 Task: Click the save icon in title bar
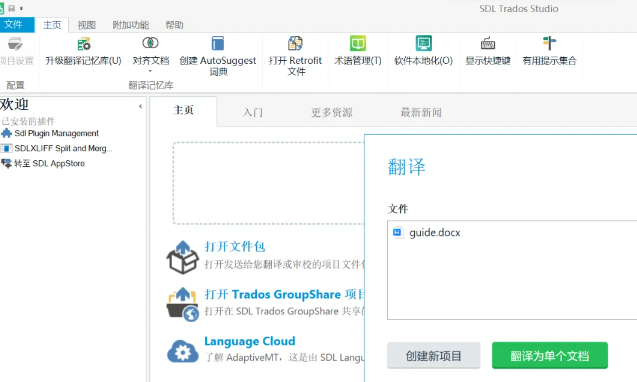pos(11,8)
